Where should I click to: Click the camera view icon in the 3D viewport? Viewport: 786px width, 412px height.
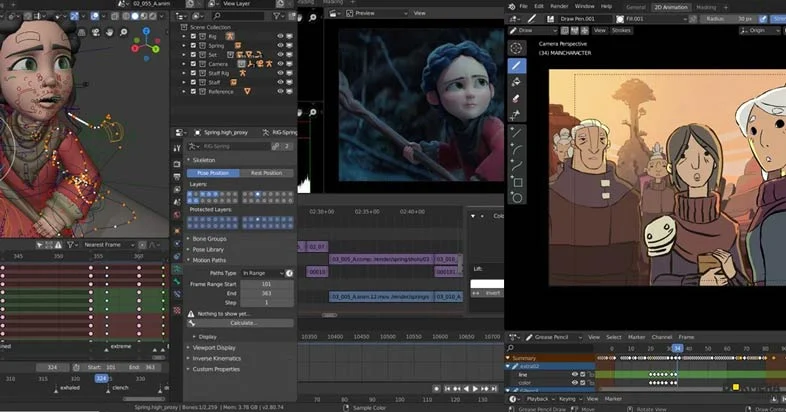pos(96,32)
